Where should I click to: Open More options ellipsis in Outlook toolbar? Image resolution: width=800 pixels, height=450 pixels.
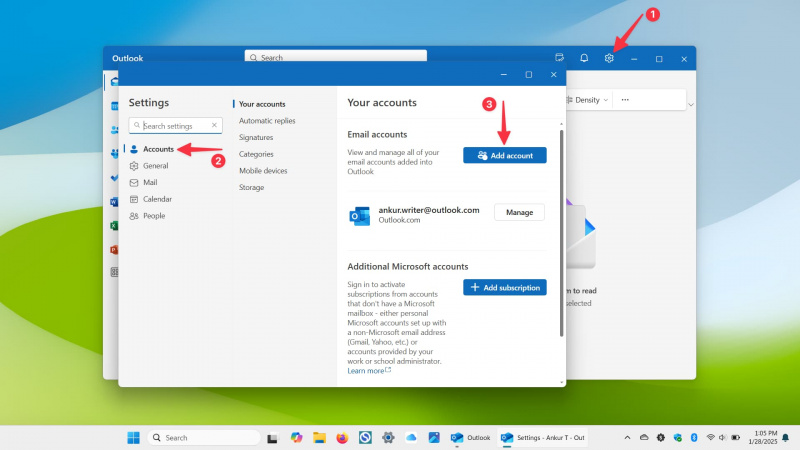625,100
